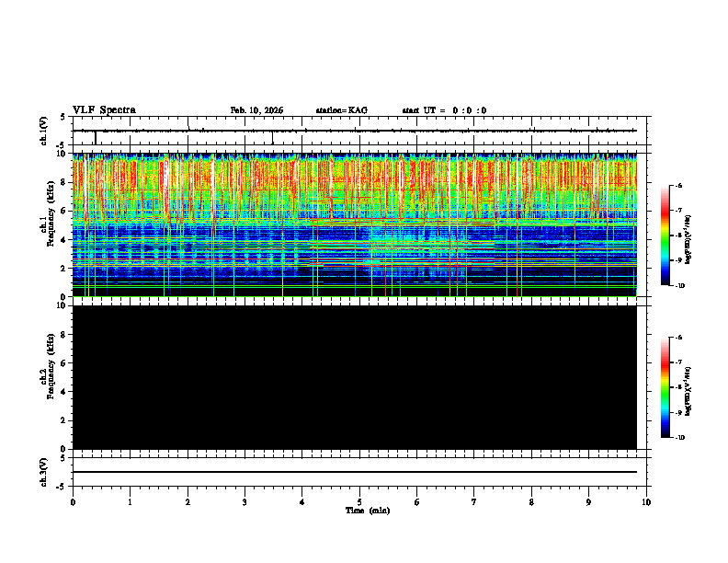The width and height of the screenshot is (728, 563).
Task: Click the '-6' label on the upper colorbar
Action: point(677,185)
